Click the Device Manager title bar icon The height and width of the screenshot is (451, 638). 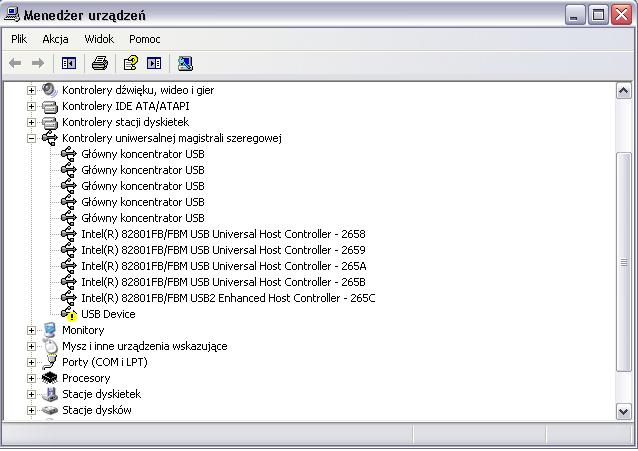click(11, 15)
